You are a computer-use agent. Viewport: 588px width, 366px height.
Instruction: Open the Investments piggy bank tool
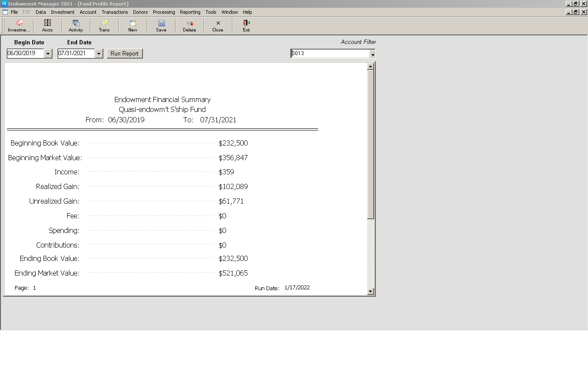(18, 26)
